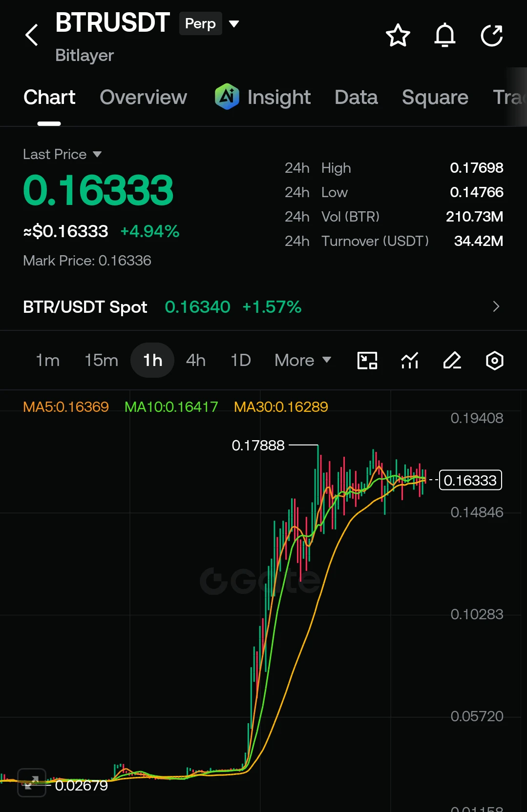The height and width of the screenshot is (812, 527).
Task: Tap the 0.14846 price axis label
Action: pos(477,512)
